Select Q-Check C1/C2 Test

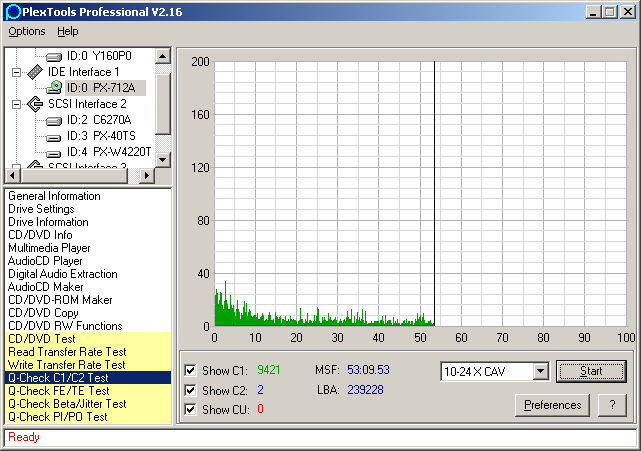pos(88,378)
